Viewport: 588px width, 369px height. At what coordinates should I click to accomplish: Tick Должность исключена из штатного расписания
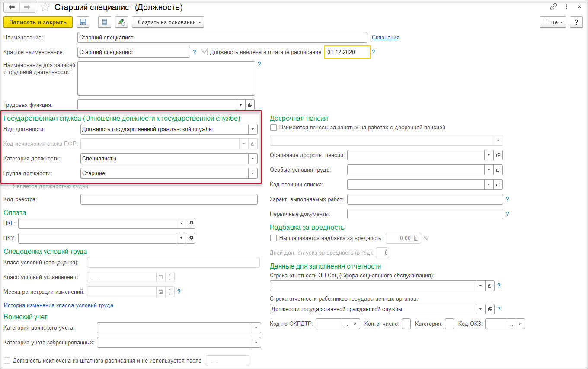pyautogui.click(x=7, y=360)
